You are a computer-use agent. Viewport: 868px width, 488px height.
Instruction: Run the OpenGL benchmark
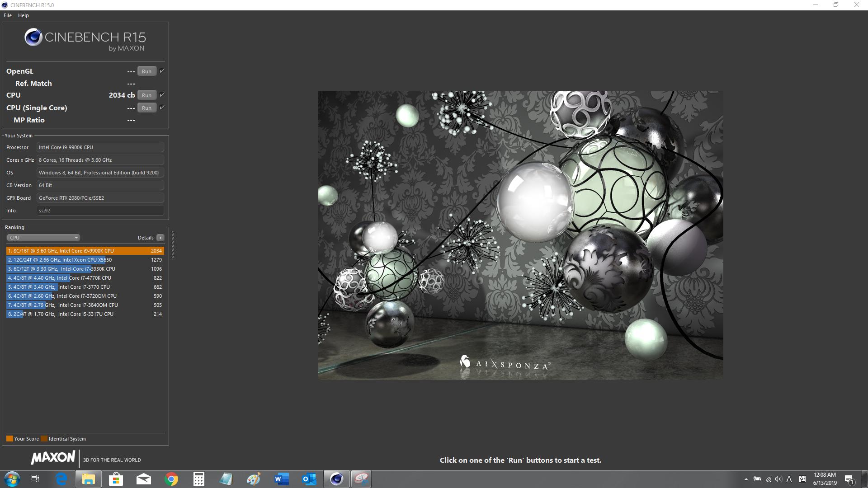(x=146, y=71)
